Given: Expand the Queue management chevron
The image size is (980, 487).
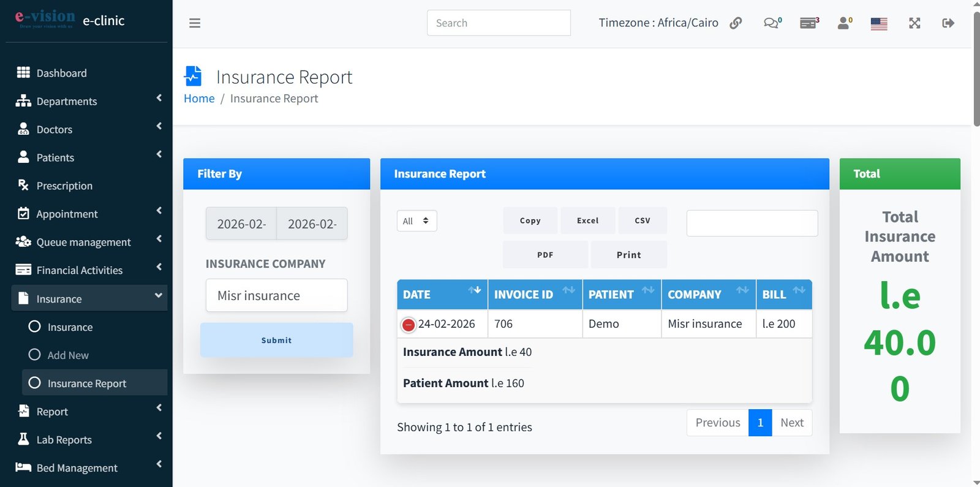Looking at the screenshot, I should coord(159,239).
